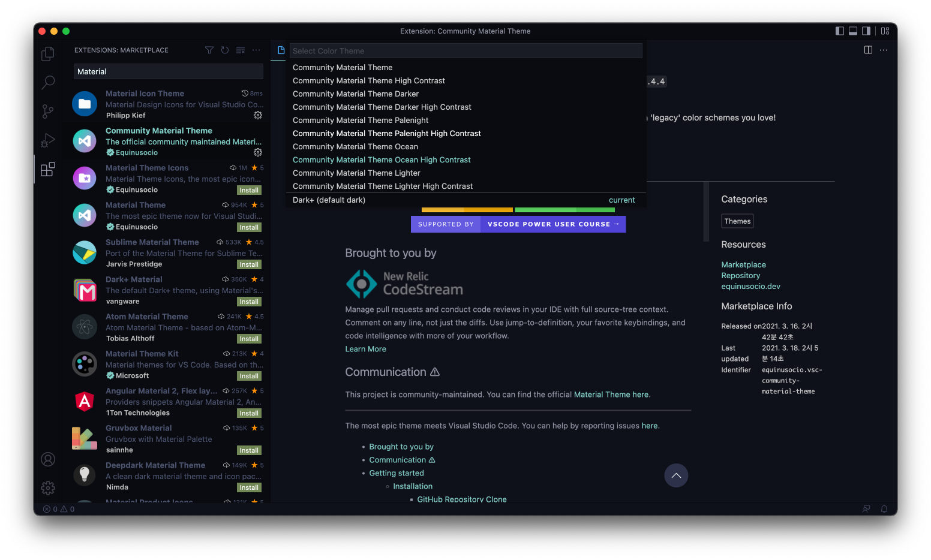Screen dimensions: 931x560
Task: Open the Learn More link
Action: 366,349
